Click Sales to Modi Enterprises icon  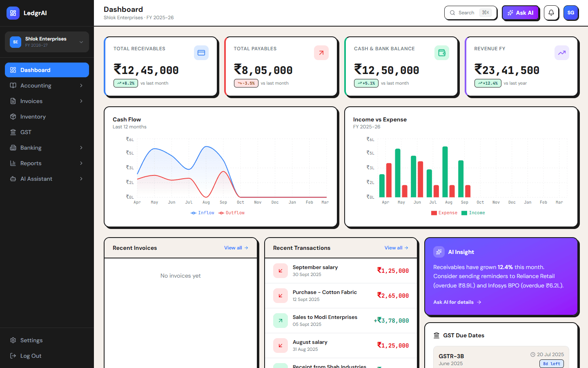281,321
